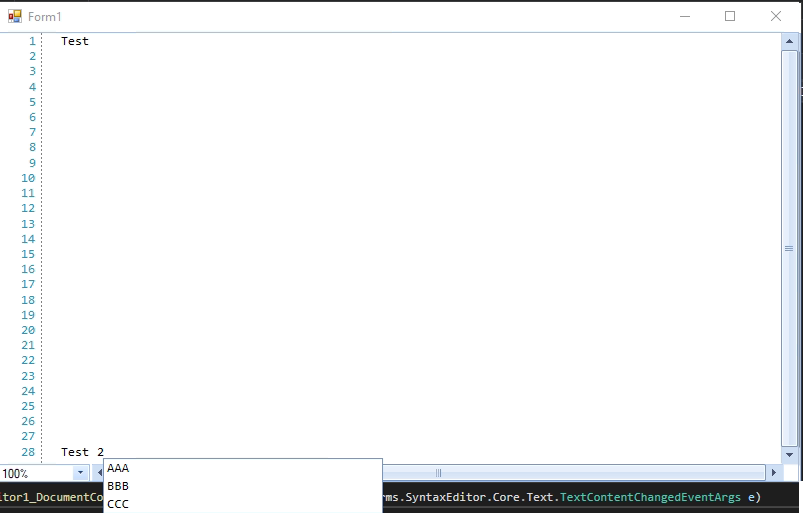Click the horizontal scrollbar left arrow

[99, 473]
